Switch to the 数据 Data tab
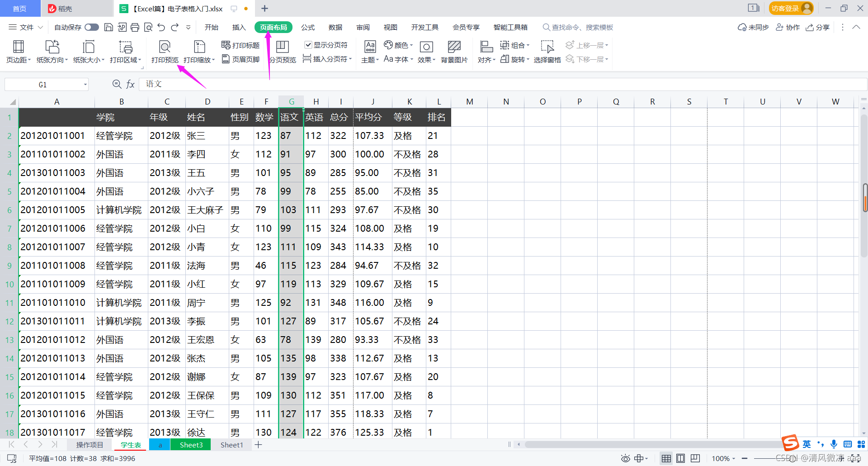This screenshot has width=868, height=466. coord(335,27)
